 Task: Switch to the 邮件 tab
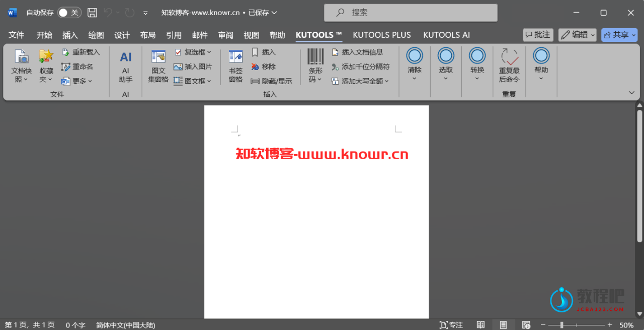[200, 35]
